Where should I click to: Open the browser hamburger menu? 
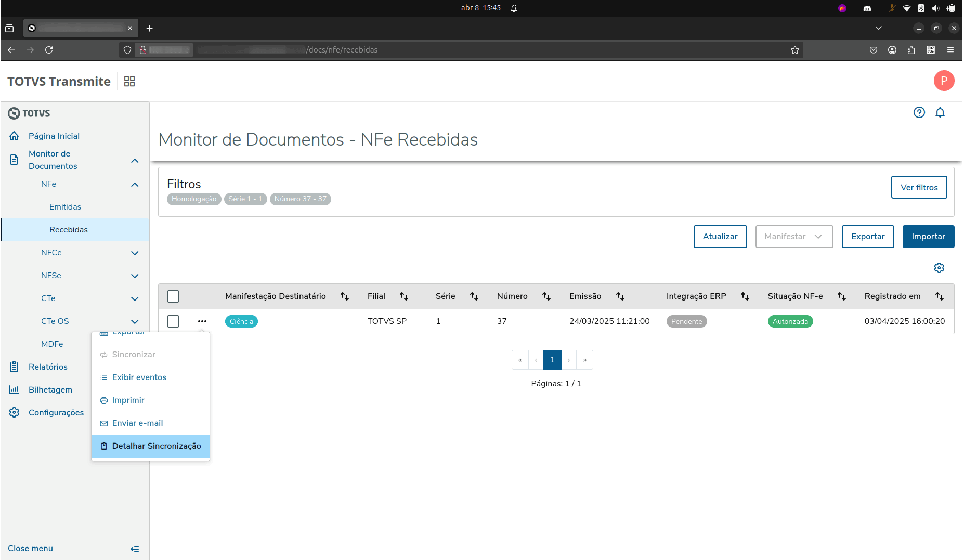[x=950, y=50]
